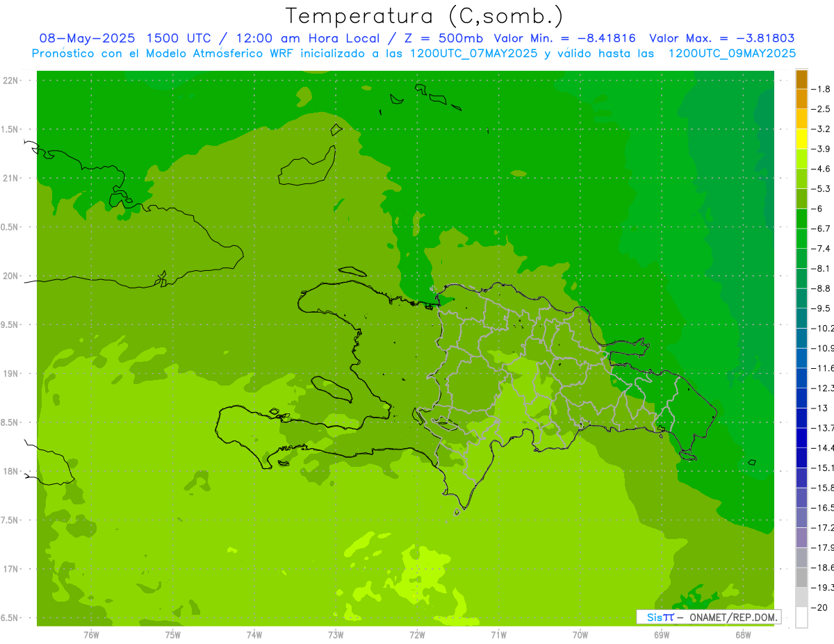834x644 pixels.
Task: Click the "-9.5" legend value
Action: 822,308
